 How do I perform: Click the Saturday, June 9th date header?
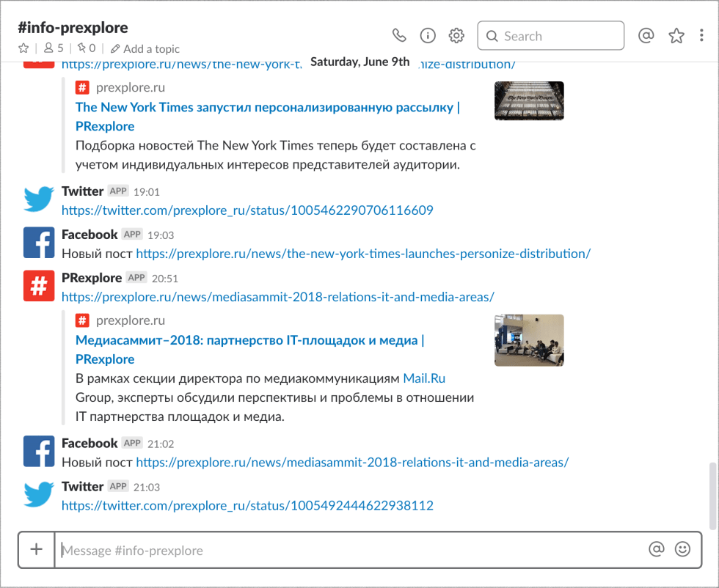click(360, 62)
